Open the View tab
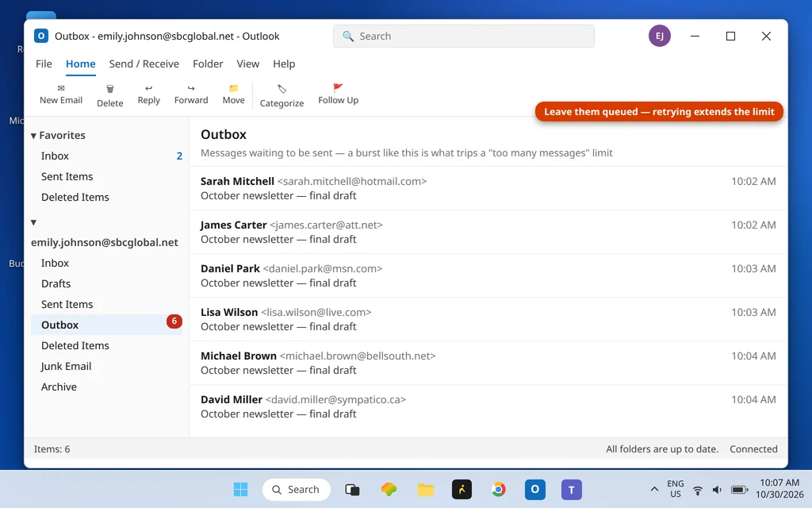 (x=248, y=63)
